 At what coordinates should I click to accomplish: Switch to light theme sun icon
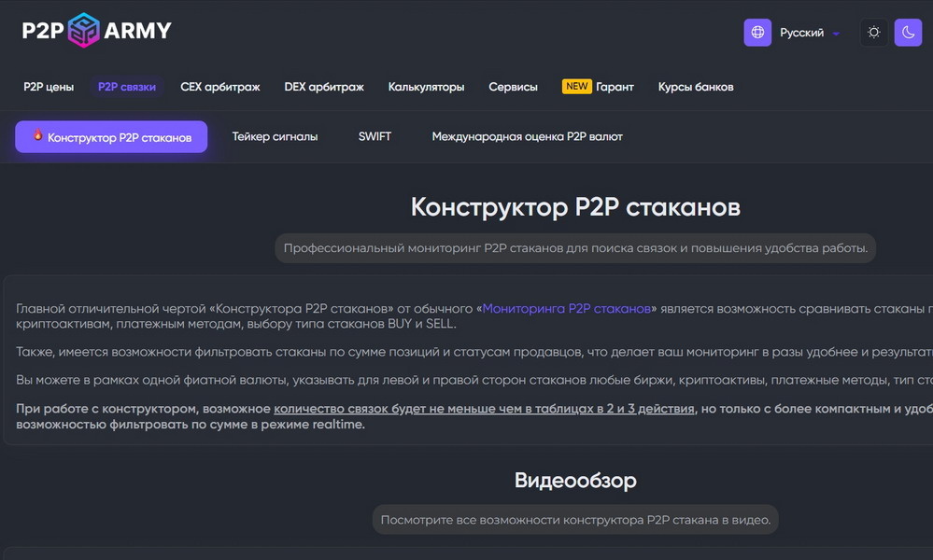(873, 32)
